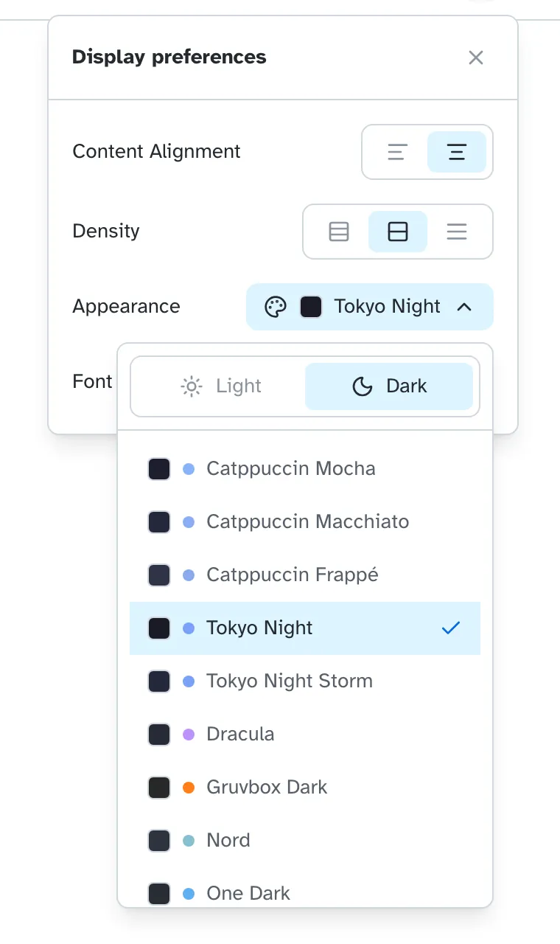Switch to the Dark themes tab
The width and height of the screenshot is (560, 944).
(x=389, y=386)
